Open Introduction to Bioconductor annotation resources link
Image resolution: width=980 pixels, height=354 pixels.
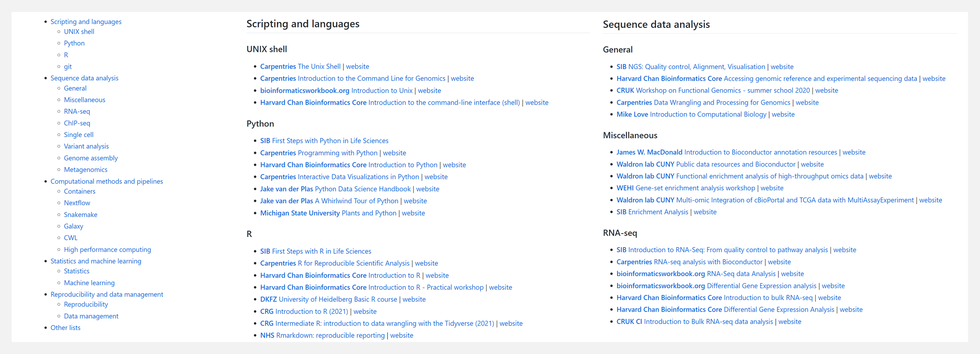[727, 152]
